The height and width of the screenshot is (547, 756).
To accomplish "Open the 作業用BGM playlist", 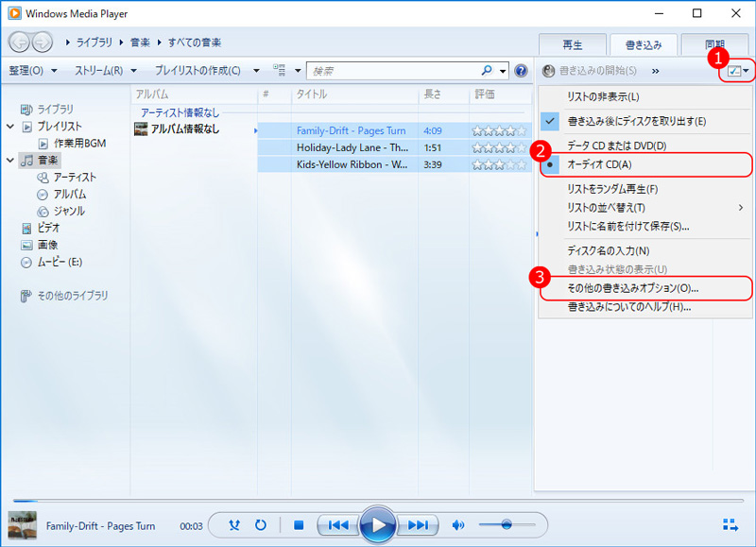I will coord(73,144).
